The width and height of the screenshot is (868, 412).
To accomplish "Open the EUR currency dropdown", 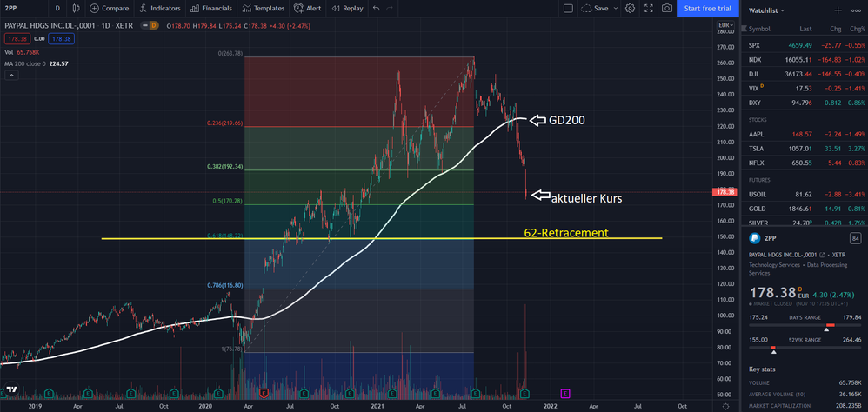I will click(x=725, y=25).
